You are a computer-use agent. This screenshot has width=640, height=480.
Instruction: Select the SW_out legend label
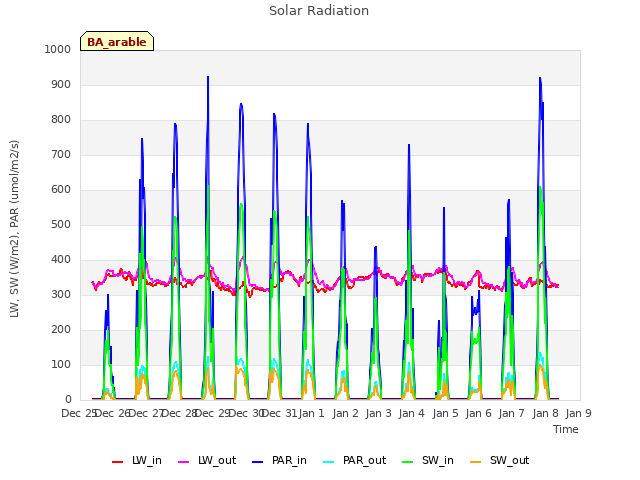tap(510, 461)
